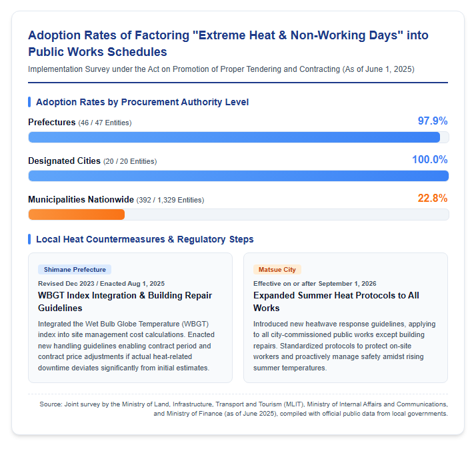Select the 97.9% prefecture percentage value
The height and width of the screenshot is (449, 476).
point(433,121)
